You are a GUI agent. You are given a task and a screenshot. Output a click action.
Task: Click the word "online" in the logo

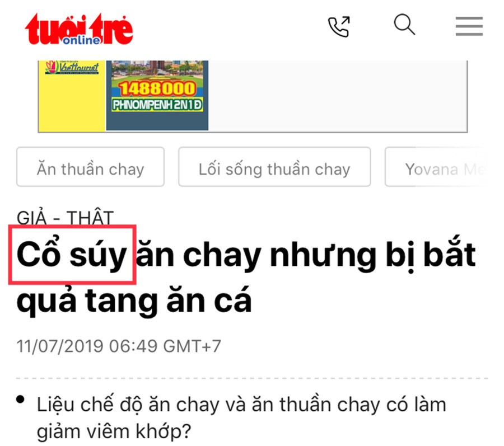coord(81,40)
